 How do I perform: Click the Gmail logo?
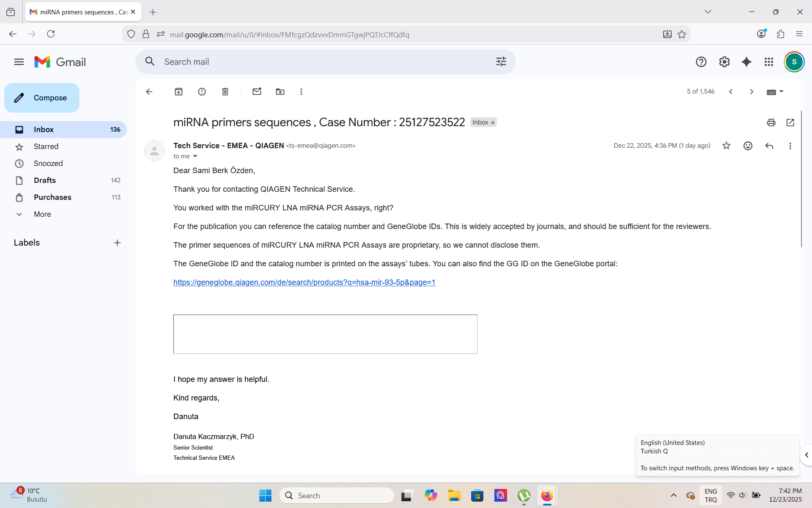pos(60,62)
